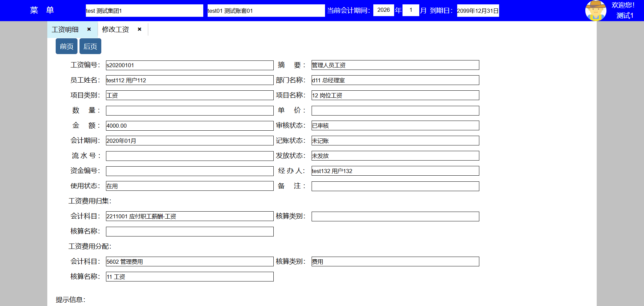Go to previous record with 前页
Screen dimensions: 644x306
(x=66, y=46)
